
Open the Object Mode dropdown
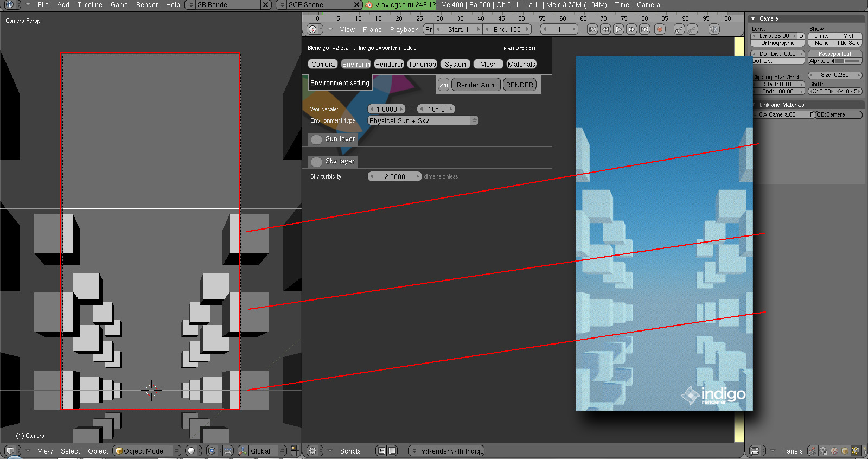(146, 451)
